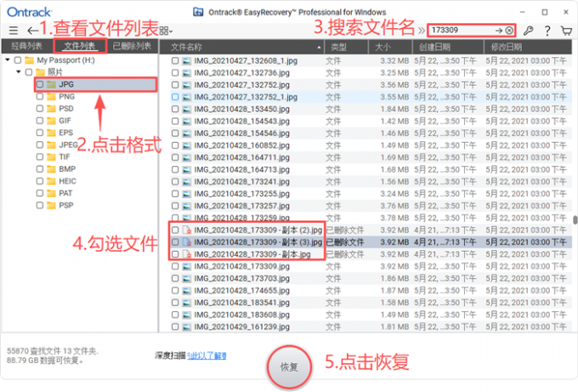Select file name IMG_20210427_132752_1.jpg
The width and height of the screenshot is (578, 392).
246,97
